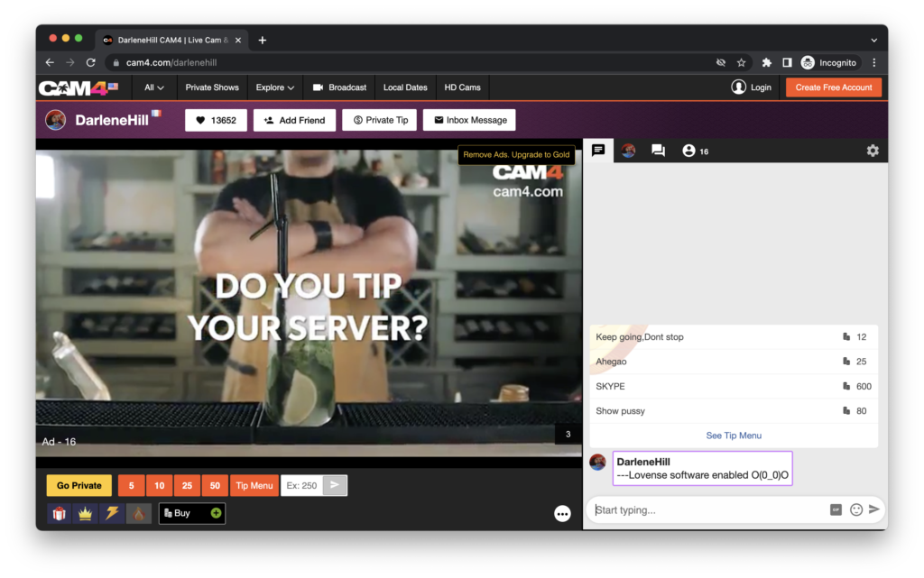
Task: Open the browser extensions puzzle icon
Action: tap(767, 62)
